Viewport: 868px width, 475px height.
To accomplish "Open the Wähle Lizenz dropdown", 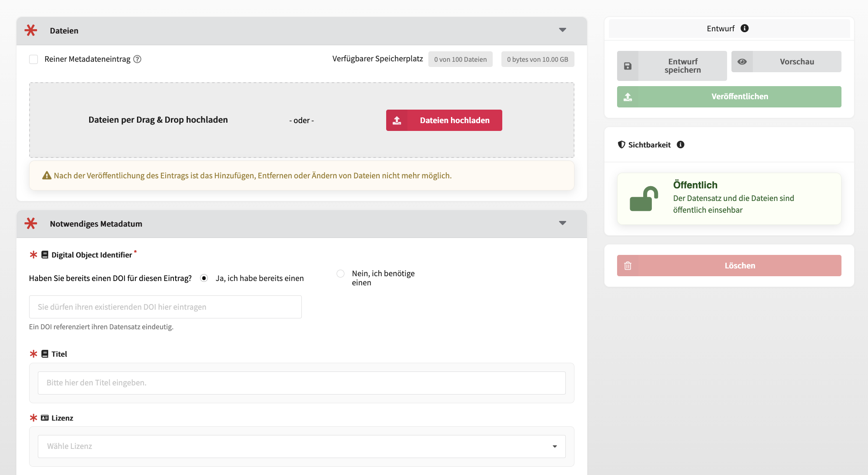I will (x=302, y=447).
